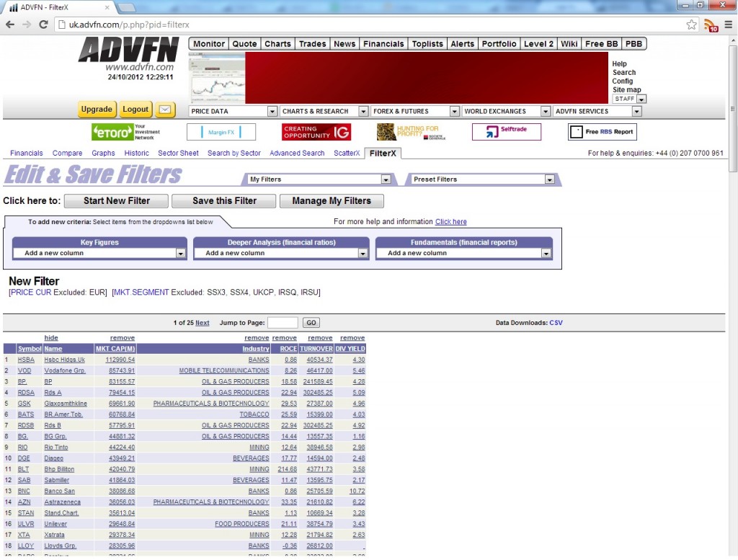Viewport: 738px width, 560px height.
Task: Click the MKT.SEGMENT filter criterion
Action: tap(141, 292)
